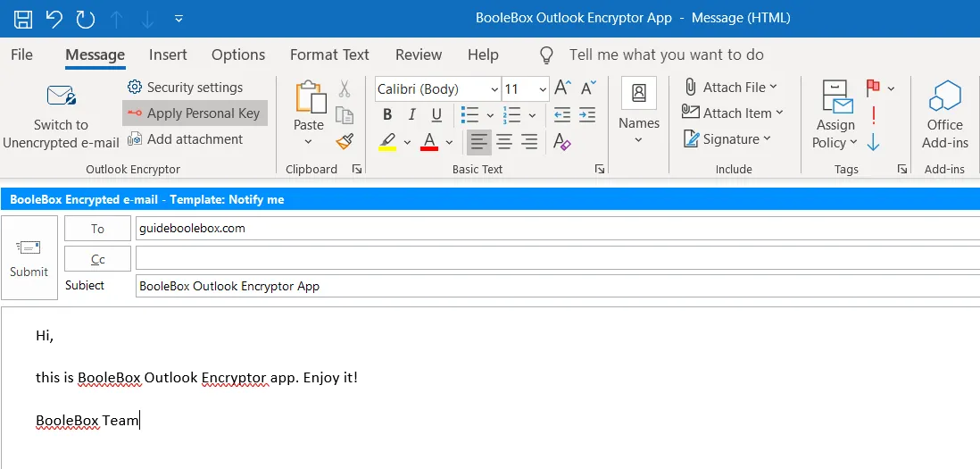
Task: Expand the Paste options arrow
Action: [308, 141]
